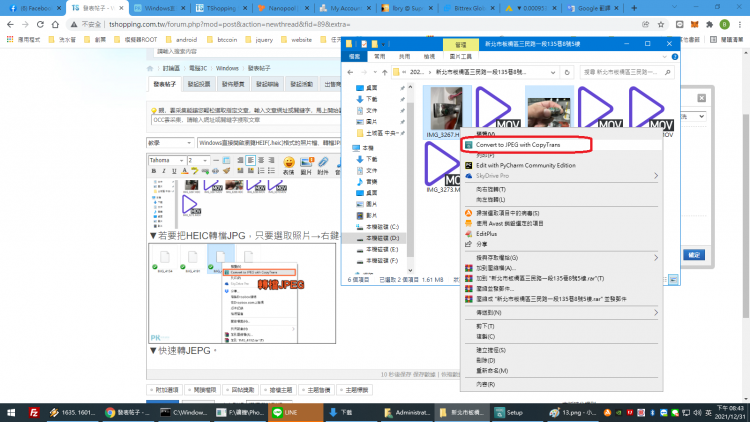Toggle Underline in the forum editor
This screenshot has height=422, width=750.
point(174,171)
